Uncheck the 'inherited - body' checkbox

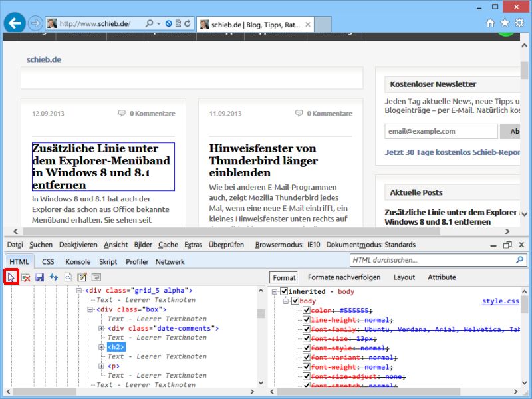285,291
